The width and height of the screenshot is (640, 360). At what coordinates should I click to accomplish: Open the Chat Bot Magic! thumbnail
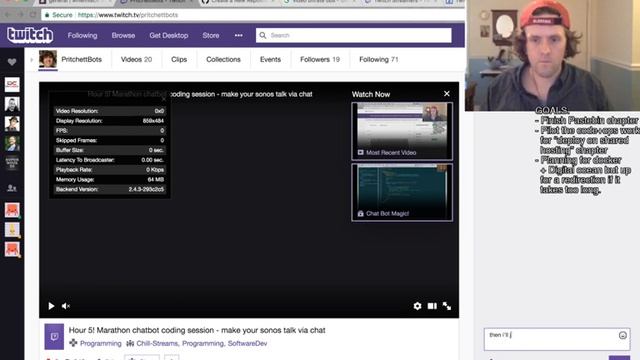coord(402,192)
